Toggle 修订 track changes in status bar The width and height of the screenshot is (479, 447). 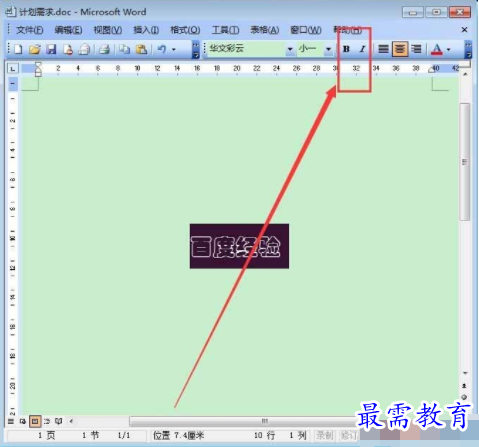[x=349, y=435]
